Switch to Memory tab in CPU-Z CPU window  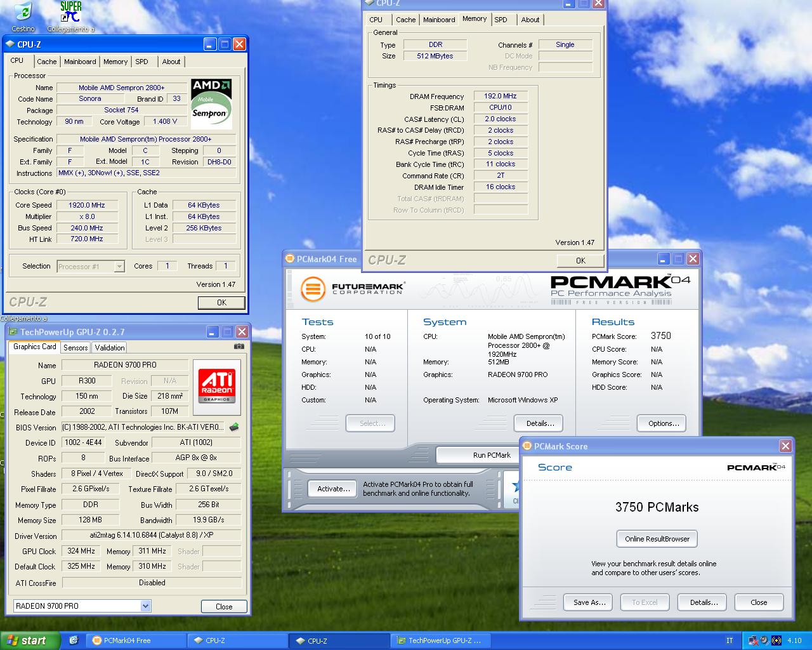115,62
